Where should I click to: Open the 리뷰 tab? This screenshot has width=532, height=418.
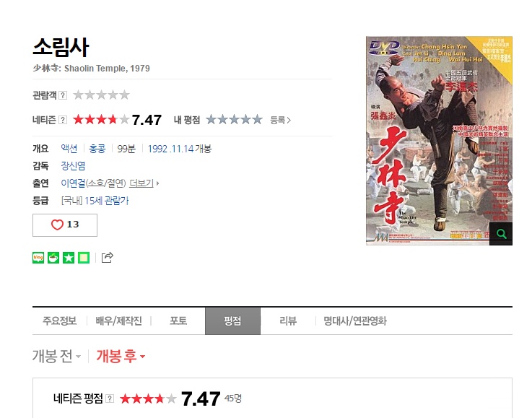point(288,321)
